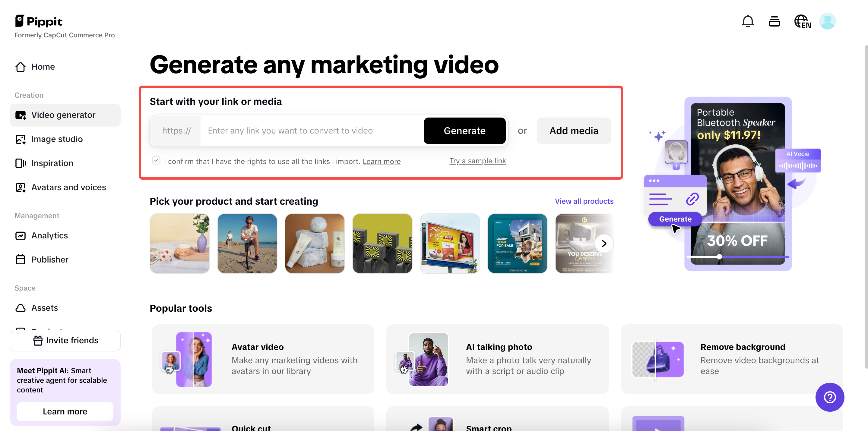Open the help question mark button
This screenshot has width=868, height=431.
point(830,397)
